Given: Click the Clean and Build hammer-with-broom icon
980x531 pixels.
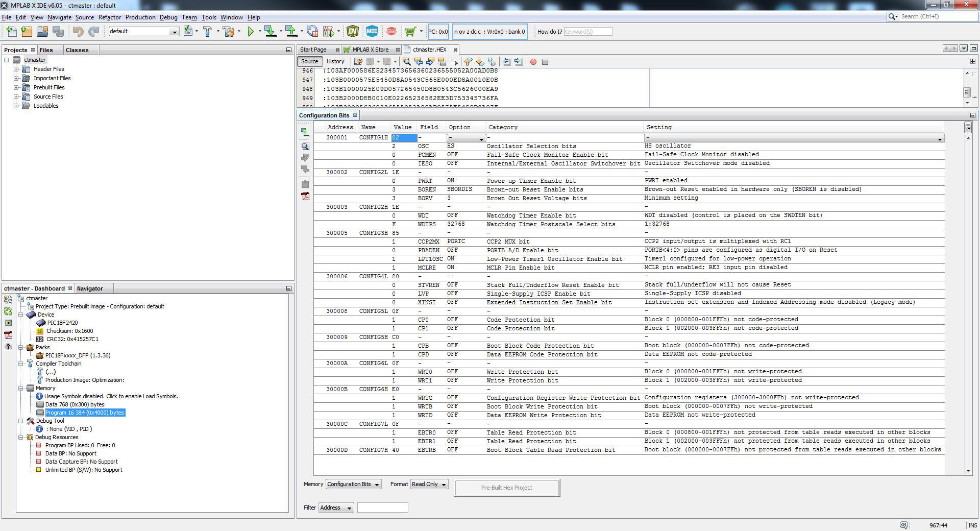Looking at the screenshot, I should 229,32.
